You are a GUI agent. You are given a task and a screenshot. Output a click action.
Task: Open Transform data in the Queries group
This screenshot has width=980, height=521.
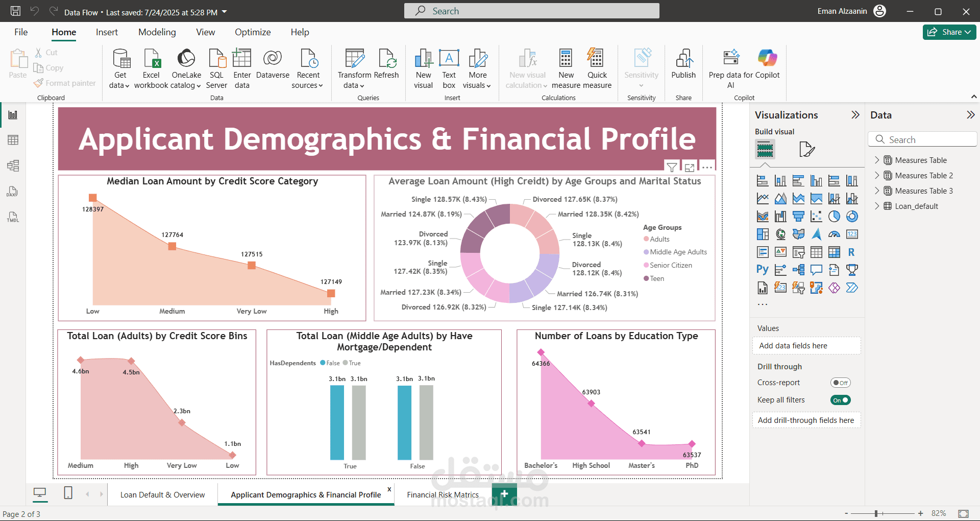354,59
